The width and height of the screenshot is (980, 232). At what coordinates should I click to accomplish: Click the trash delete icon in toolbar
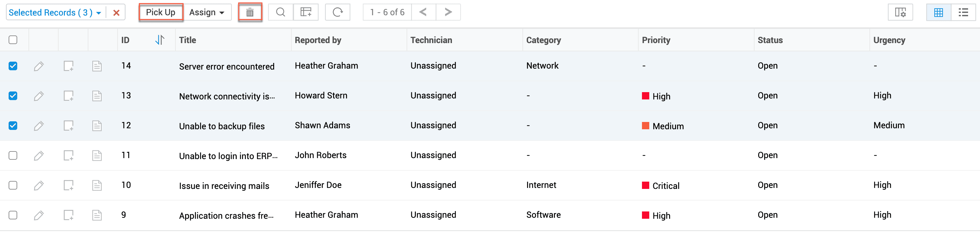[x=250, y=13]
